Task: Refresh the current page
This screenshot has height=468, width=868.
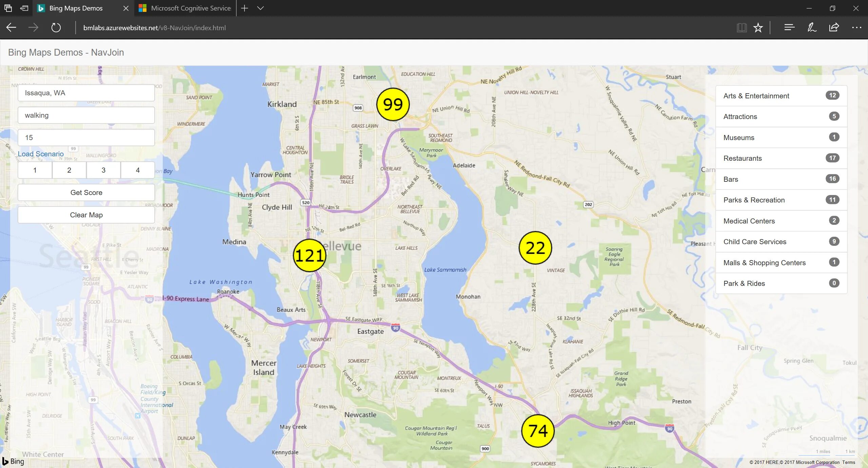Action: pyautogui.click(x=56, y=28)
